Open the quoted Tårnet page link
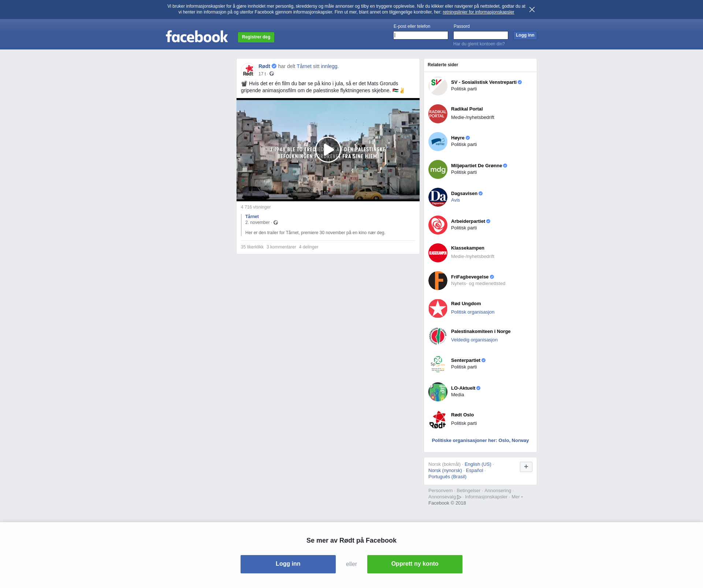This screenshot has width=703, height=588. [252, 217]
